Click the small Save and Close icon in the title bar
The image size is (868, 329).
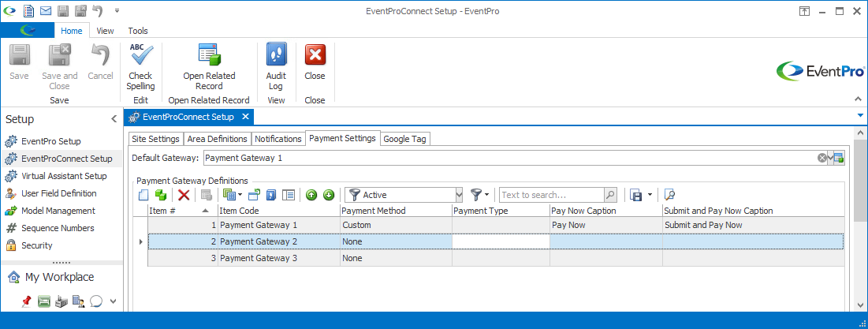click(x=80, y=10)
